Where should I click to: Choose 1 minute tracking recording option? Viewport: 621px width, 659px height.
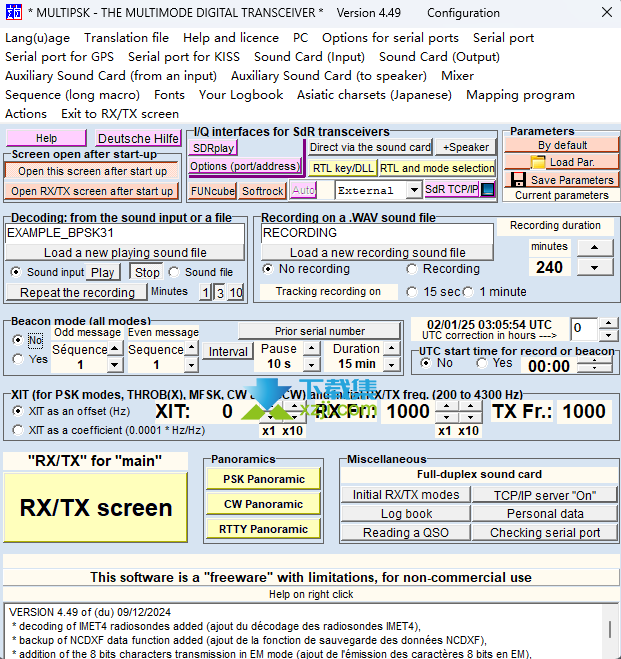click(x=468, y=292)
